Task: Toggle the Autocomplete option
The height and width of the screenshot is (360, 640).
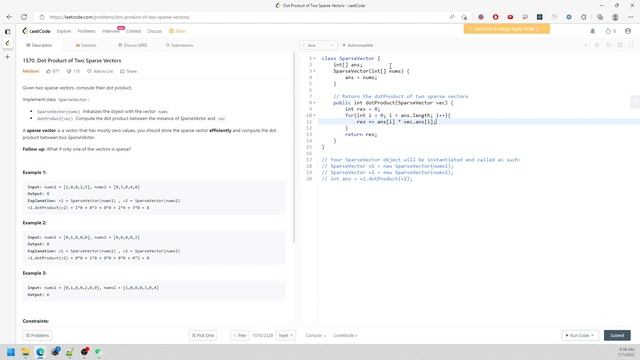Action: coord(358,45)
